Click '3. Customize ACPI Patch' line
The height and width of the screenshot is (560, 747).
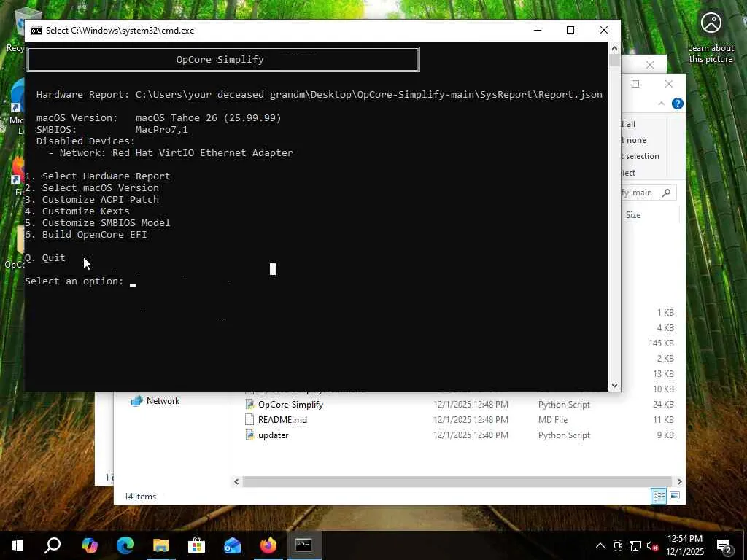click(92, 200)
